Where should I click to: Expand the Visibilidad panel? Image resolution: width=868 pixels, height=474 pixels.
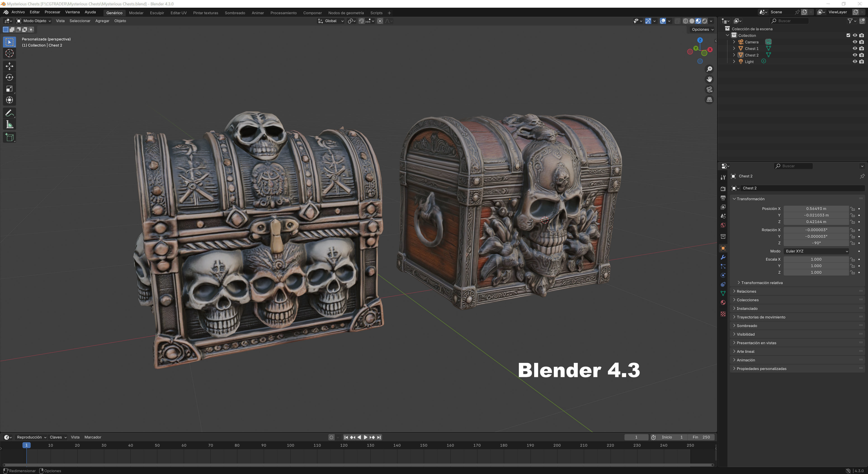point(745,335)
